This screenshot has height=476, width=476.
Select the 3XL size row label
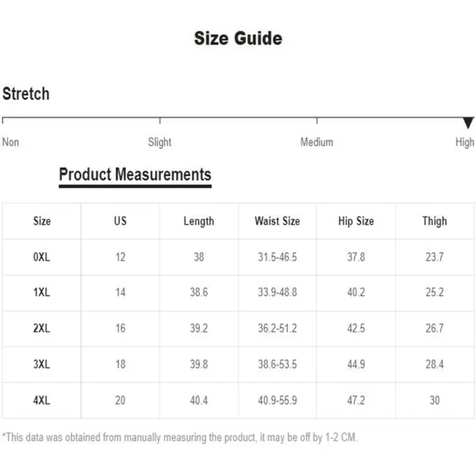tap(41, 364)
